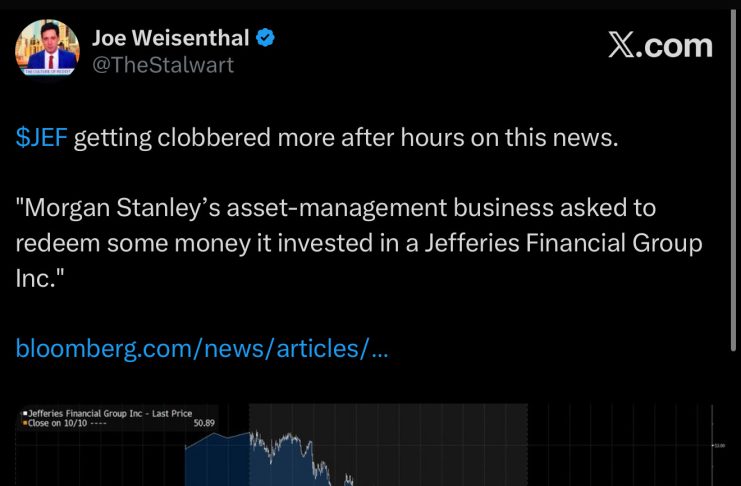This screenshot has height=486, width=741.
Task: Click the dark chart area left of blue fill
Action: pyautogui.click(x=100, y=460)
